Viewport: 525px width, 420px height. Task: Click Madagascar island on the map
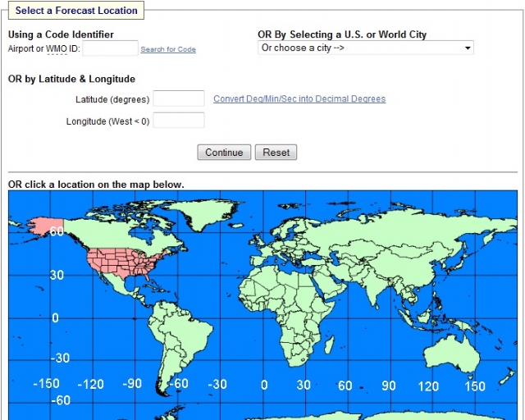329,345
